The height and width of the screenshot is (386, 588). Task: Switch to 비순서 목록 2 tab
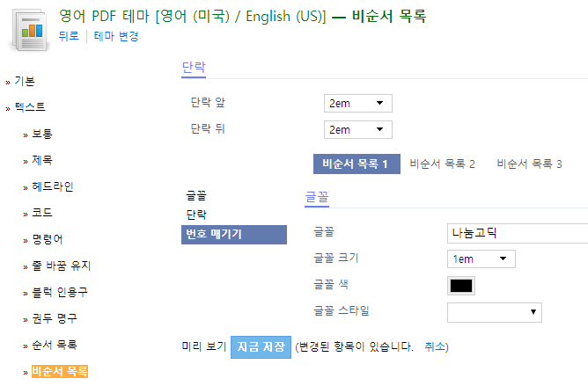pyautogui.click(x=442, y=164)
